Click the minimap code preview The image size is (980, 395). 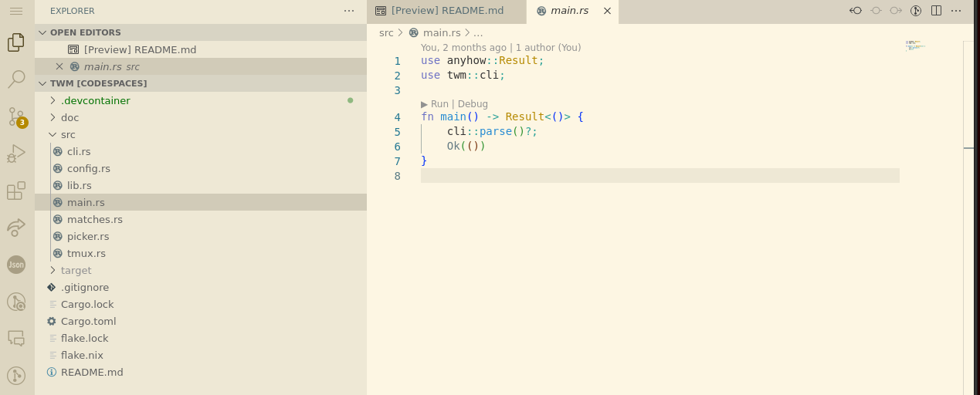[915, 45]
